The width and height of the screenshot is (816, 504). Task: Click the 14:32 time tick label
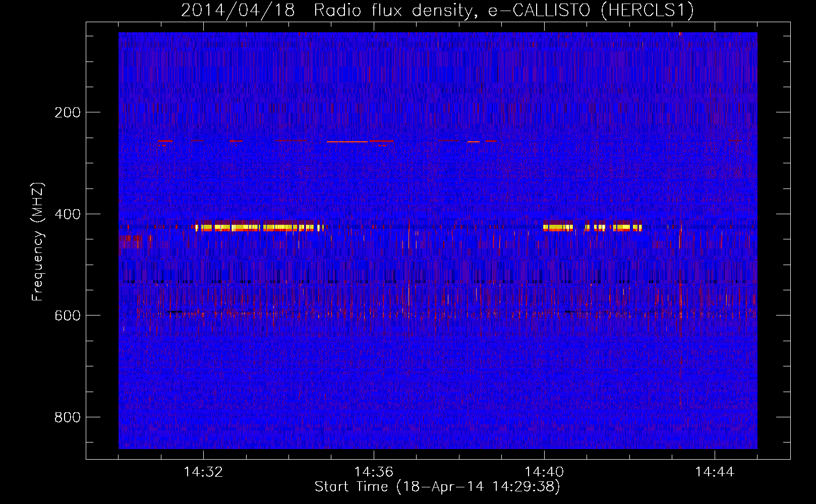[x=203, y=472]
